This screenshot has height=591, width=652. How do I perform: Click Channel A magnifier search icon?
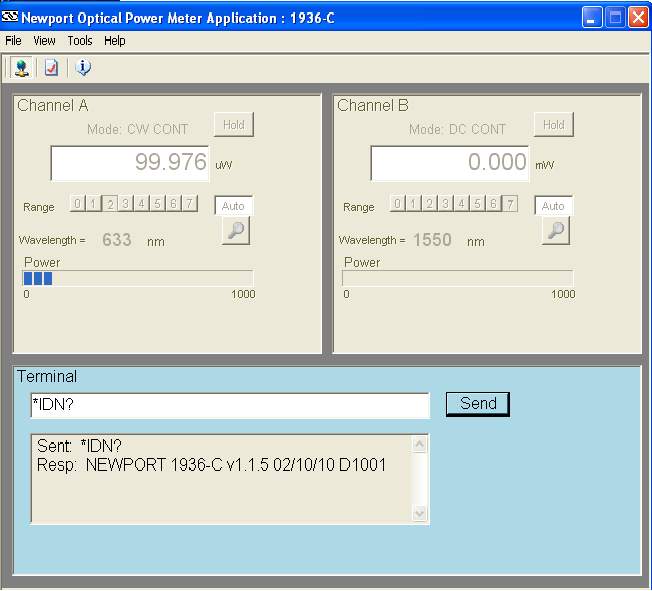point(235,231)
